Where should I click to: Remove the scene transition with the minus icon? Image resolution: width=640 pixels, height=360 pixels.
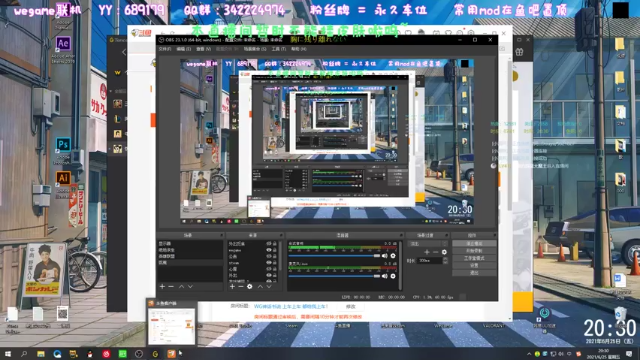436,252
